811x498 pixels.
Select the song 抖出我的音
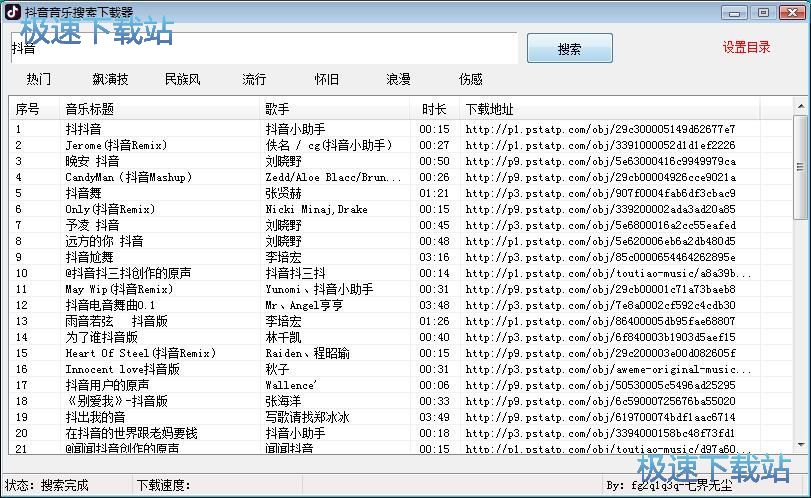tap(95, 417)
